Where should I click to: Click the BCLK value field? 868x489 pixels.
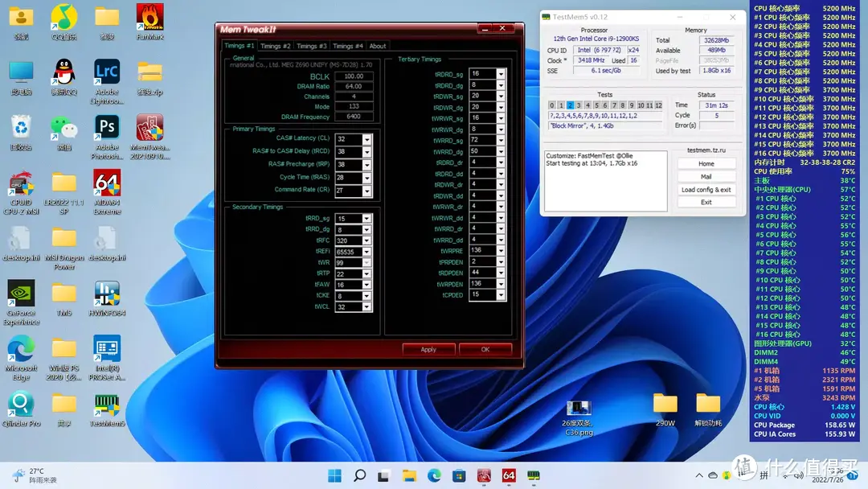[354, 76]
